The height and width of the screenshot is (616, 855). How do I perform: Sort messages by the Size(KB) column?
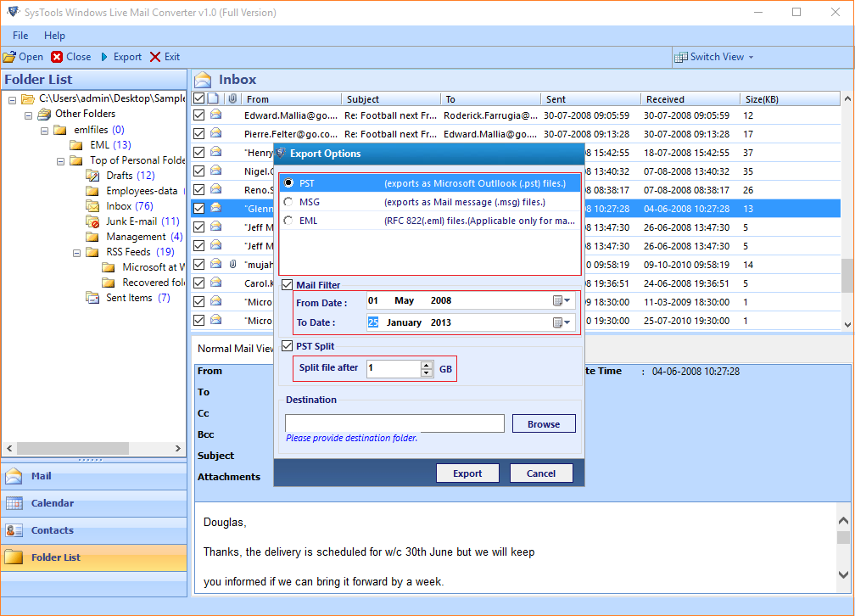pyautogui.click(x=790, y=98)
